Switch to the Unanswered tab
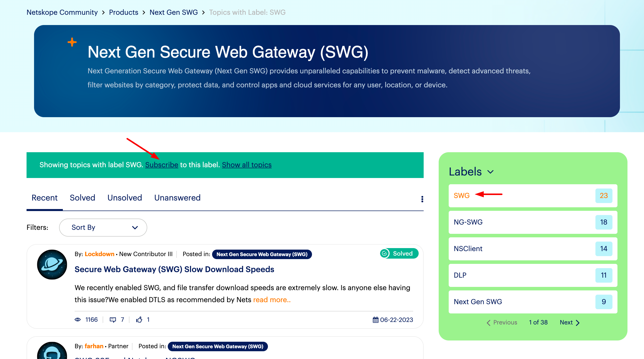This screenshot has width=644, height=359. [177, 198]
